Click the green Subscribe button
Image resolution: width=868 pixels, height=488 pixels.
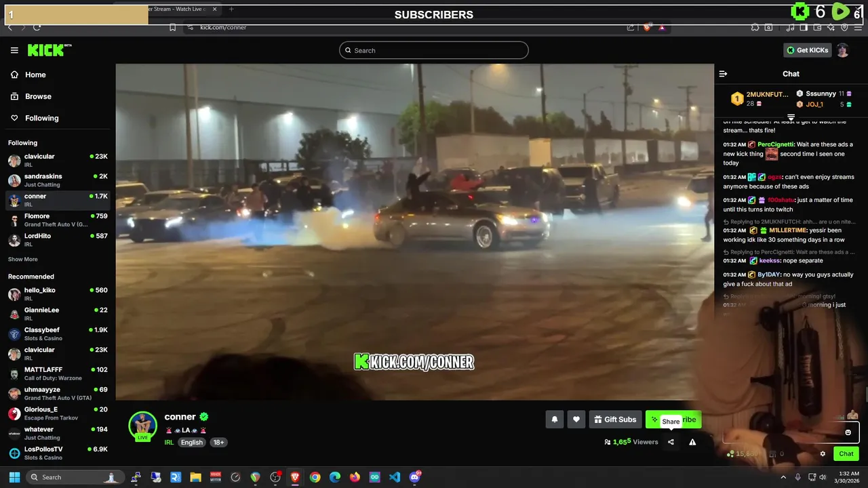[x=673, y=420]
